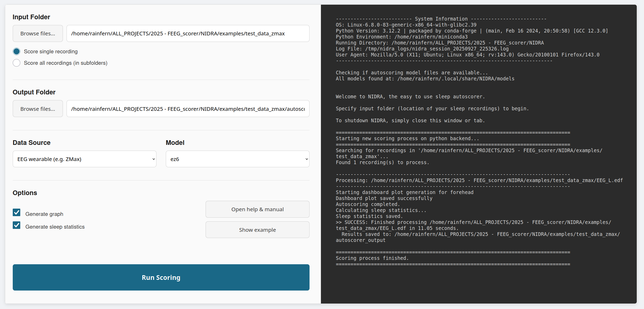Image resolution: width=644 pixels, height=309 pixels.
Task: Click the Score single recording label
Action: (x=51, y=51)
